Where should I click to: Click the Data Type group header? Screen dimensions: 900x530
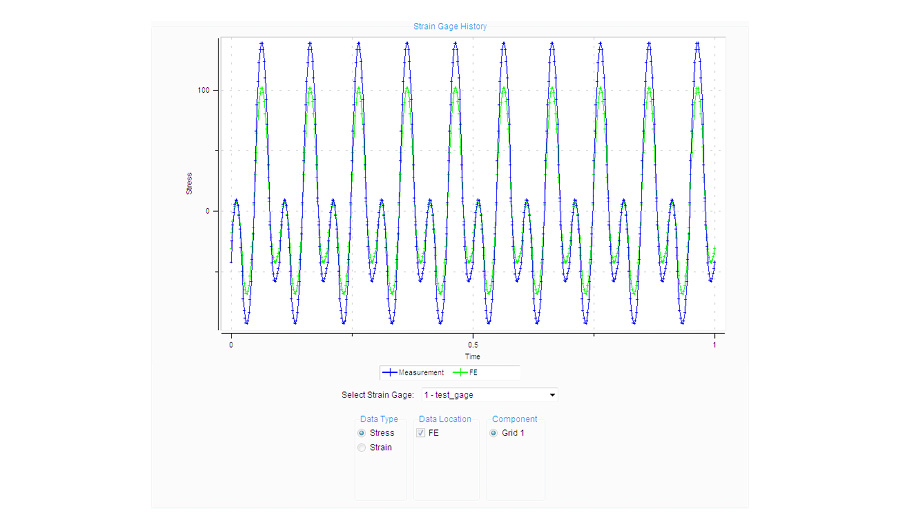click(x=379, y=419)
